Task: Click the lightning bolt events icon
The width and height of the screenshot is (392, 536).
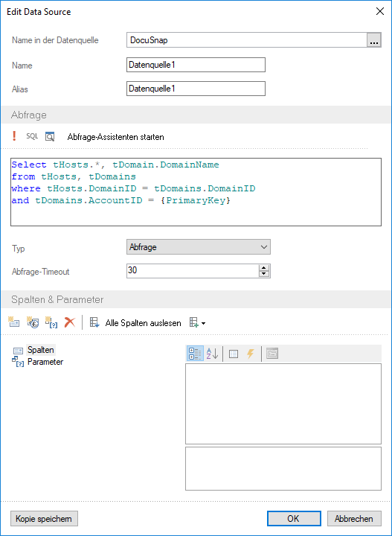Action: point(250,354)
